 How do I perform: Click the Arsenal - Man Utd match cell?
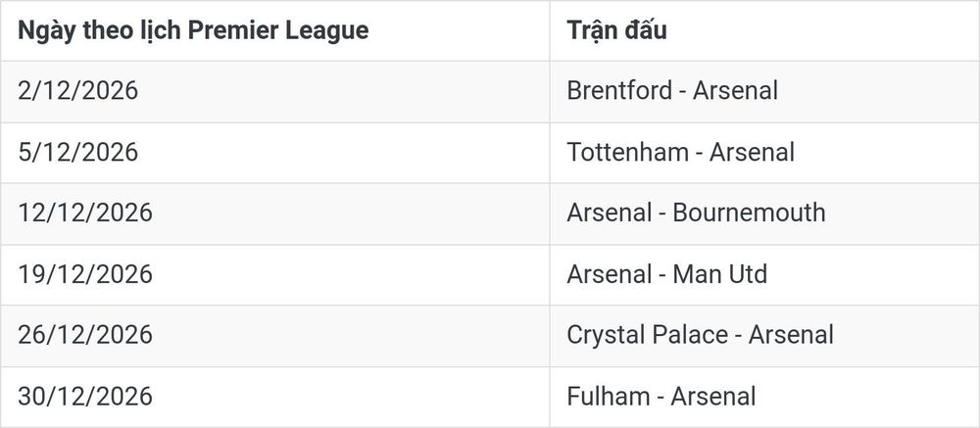pyautogui.click(x=764, y=274)
